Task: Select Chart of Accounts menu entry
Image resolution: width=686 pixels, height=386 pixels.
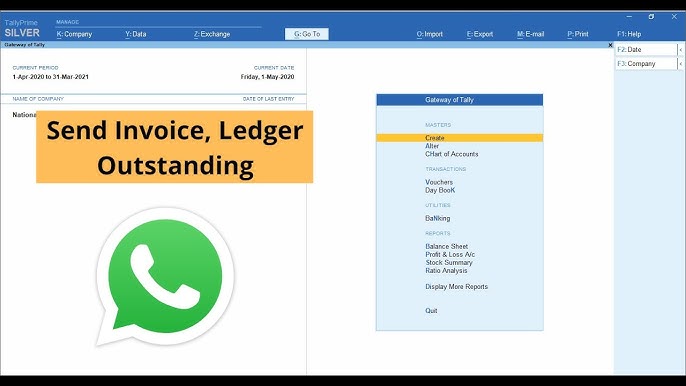Action: tap(452, 154)
